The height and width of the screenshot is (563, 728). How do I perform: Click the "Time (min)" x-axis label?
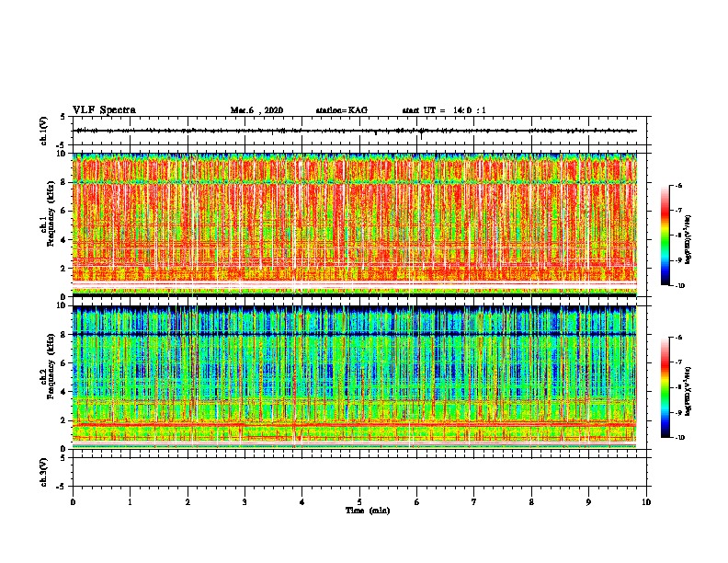[x=368, y=511]
